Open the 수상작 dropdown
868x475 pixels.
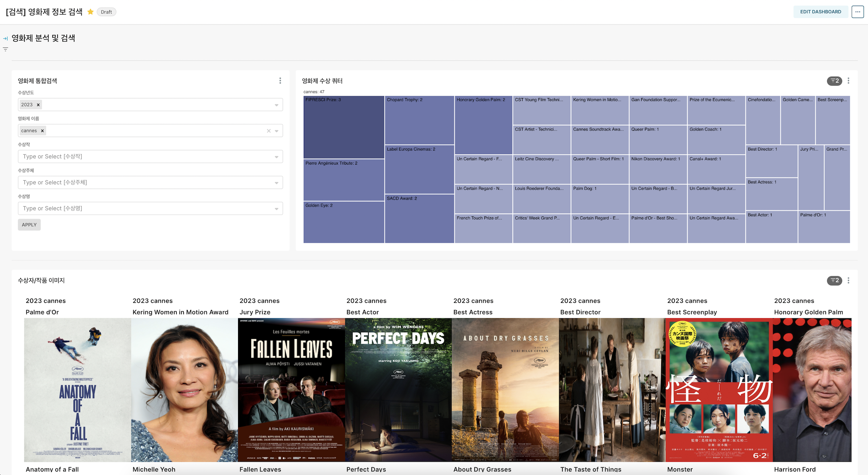coord(151,156)
